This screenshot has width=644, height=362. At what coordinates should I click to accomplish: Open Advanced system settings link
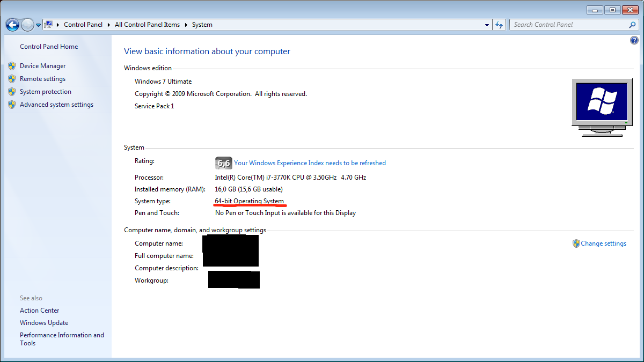click(x=57, y=105)
